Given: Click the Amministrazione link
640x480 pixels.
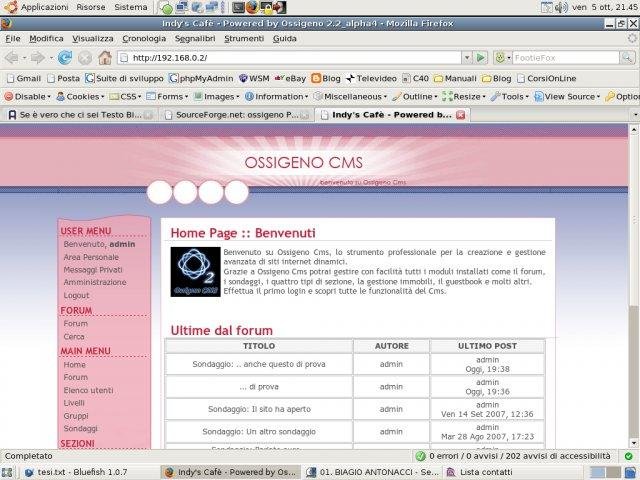Looking at the screenshot, I should 95,282.
